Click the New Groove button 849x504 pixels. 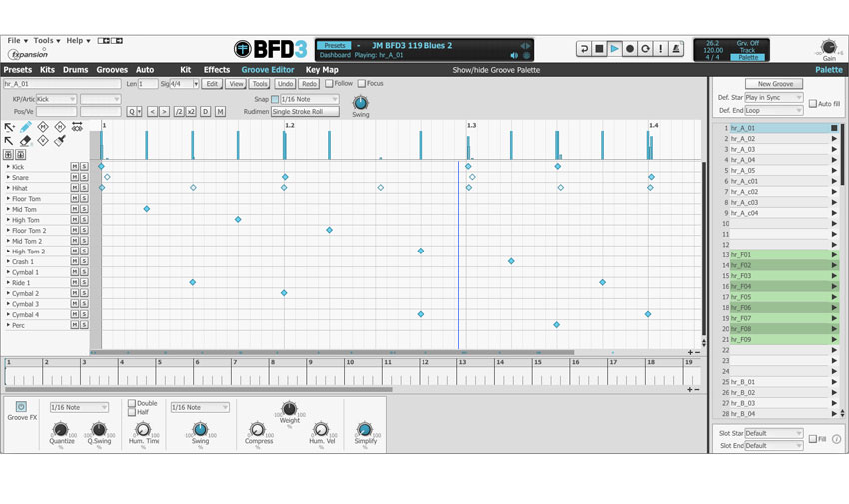tap(775, 84)
